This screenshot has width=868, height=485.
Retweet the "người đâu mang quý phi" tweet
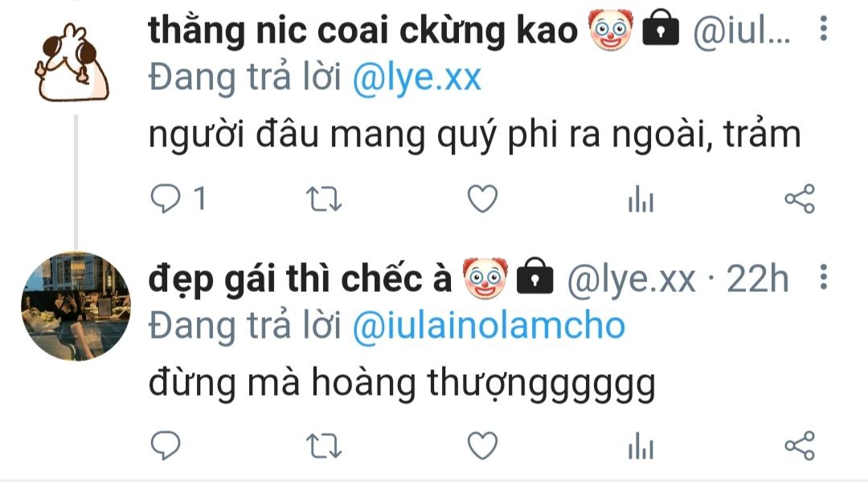(x=324, y=199)
